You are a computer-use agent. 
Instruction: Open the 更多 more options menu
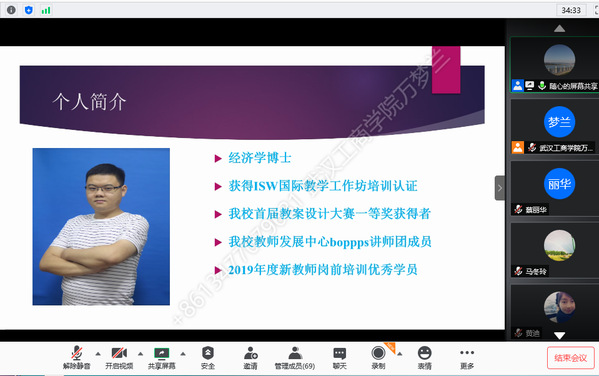467,358
